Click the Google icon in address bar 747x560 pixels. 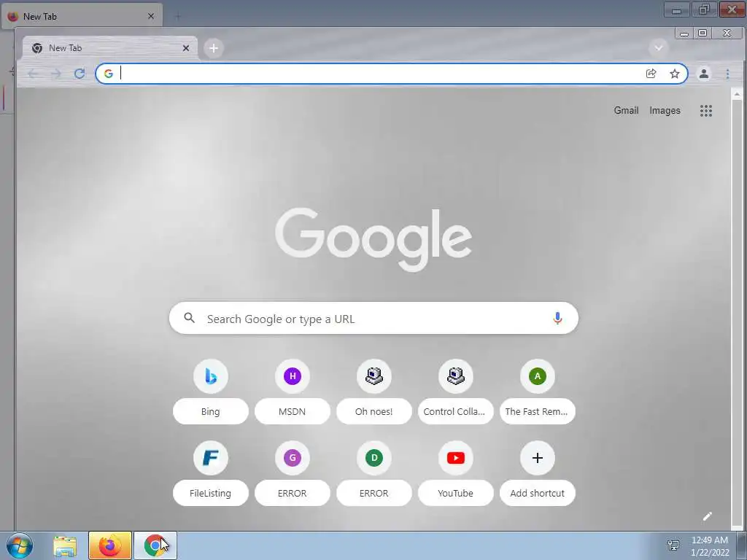[x=109, y=74]
